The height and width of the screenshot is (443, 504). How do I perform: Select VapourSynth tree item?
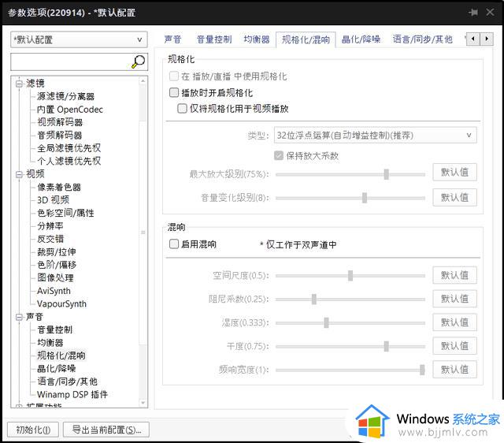[61, 303]
